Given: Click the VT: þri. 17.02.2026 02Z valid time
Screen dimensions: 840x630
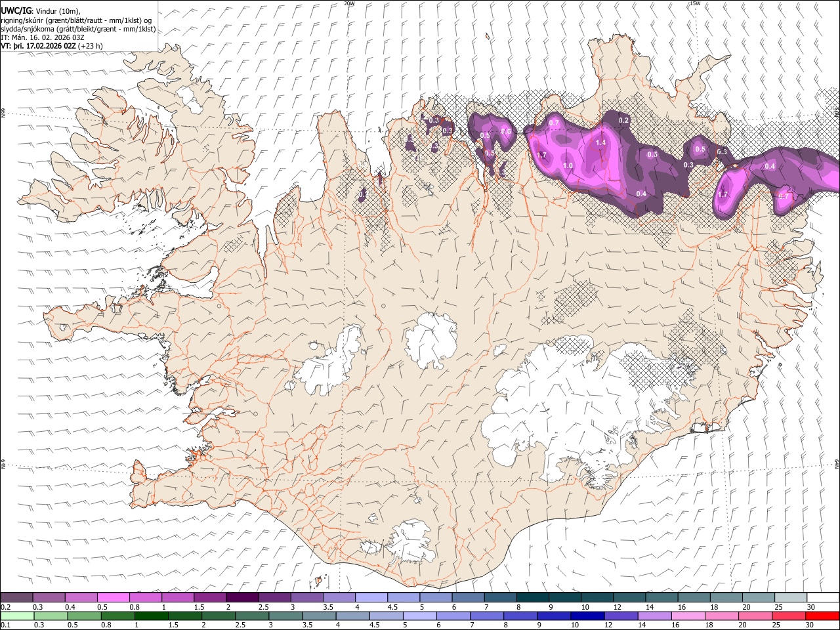Looking at the screenshot, I should pos(38,46).
